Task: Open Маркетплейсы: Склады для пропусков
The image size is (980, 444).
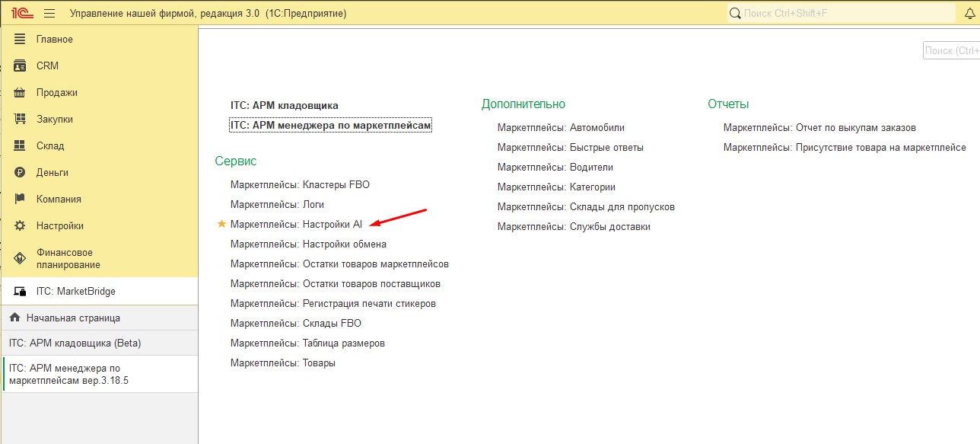Action: click(x=586, y=206)
